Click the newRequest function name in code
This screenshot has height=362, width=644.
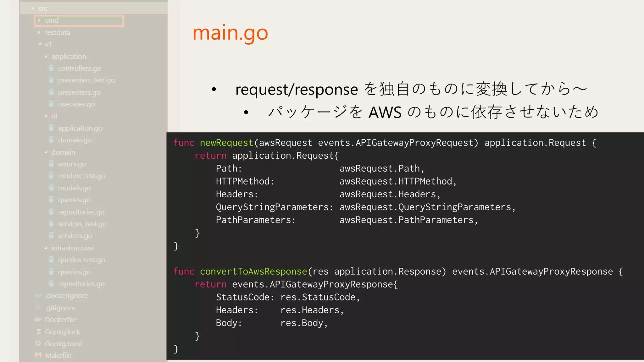226,143
